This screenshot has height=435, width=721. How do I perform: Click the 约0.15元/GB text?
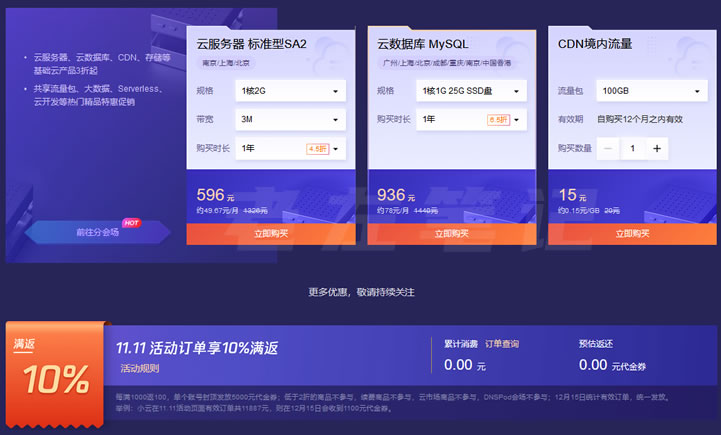point(579,211)
